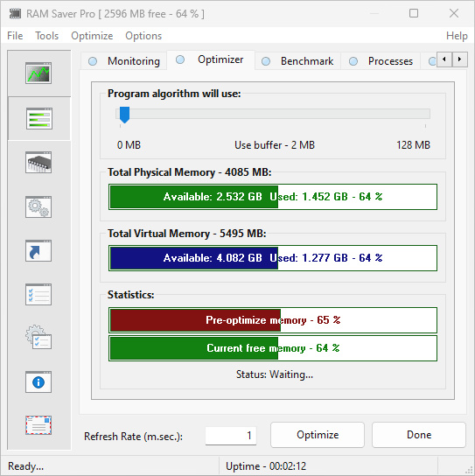The width and height of the screenshot is (475, 476).
Task: Click the 'Uptime - 00:02:12' status entry
Action: (266, 466)
